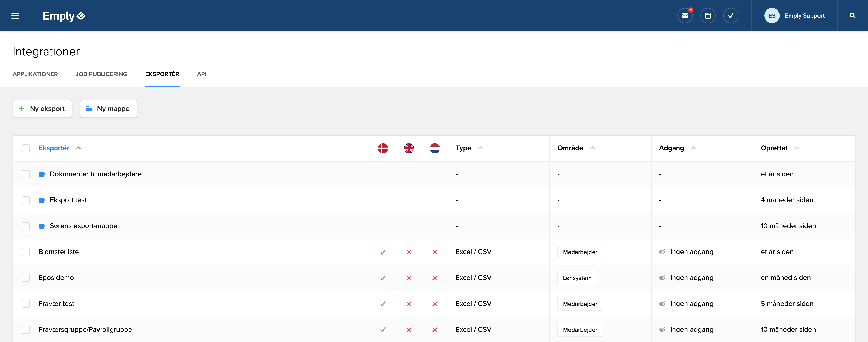The image size is (868, 342).
Task: Open the Emply Support user avatar
Action: [772, 16]
